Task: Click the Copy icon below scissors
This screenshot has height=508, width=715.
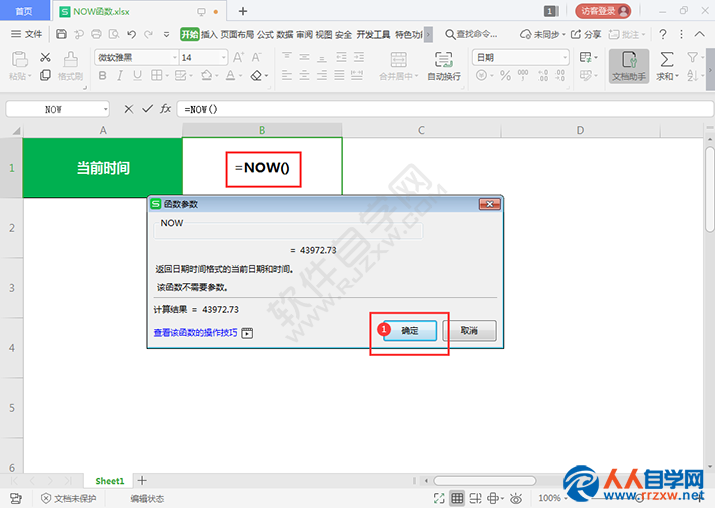Action: coord(45,75)
